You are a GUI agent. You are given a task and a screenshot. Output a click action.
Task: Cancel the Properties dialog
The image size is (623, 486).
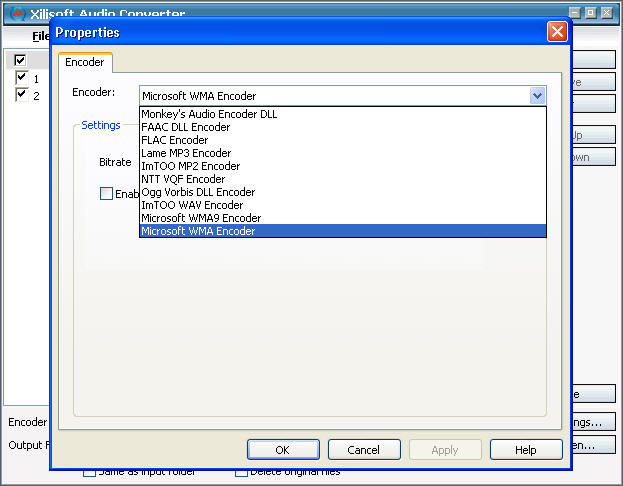tap(364, 450)
